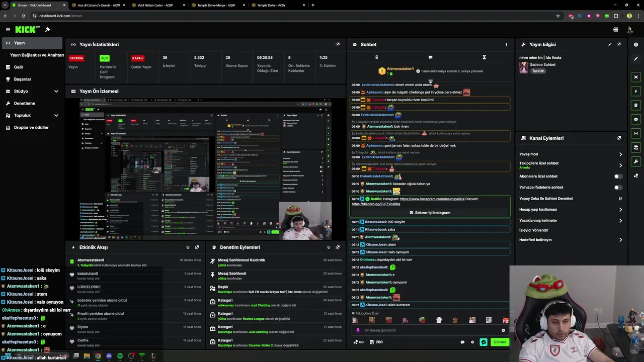Filter the Etkinlik Akışı feed
This screenshot has height=362, width=644.
point(188,247)
